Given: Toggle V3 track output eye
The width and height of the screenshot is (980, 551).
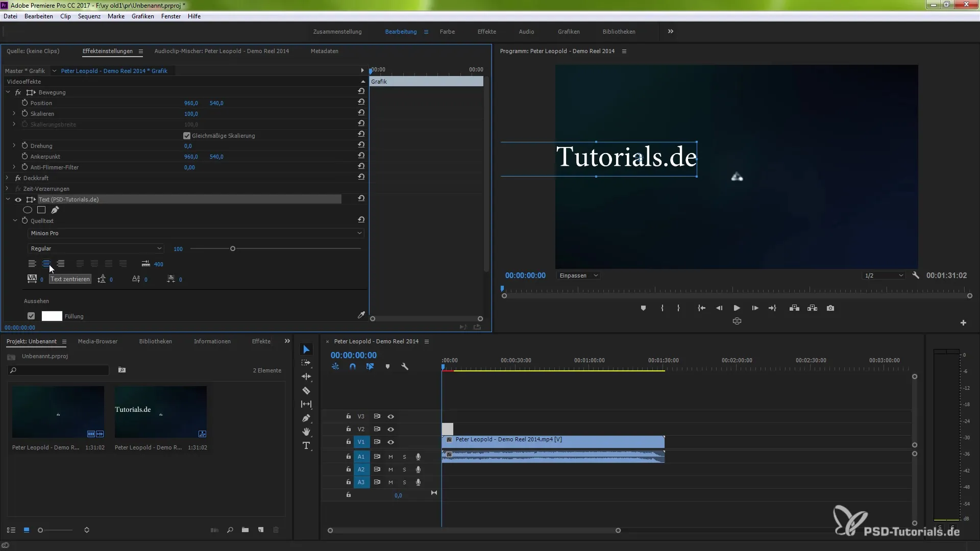Looking at the screenshot, I should 390,416.
